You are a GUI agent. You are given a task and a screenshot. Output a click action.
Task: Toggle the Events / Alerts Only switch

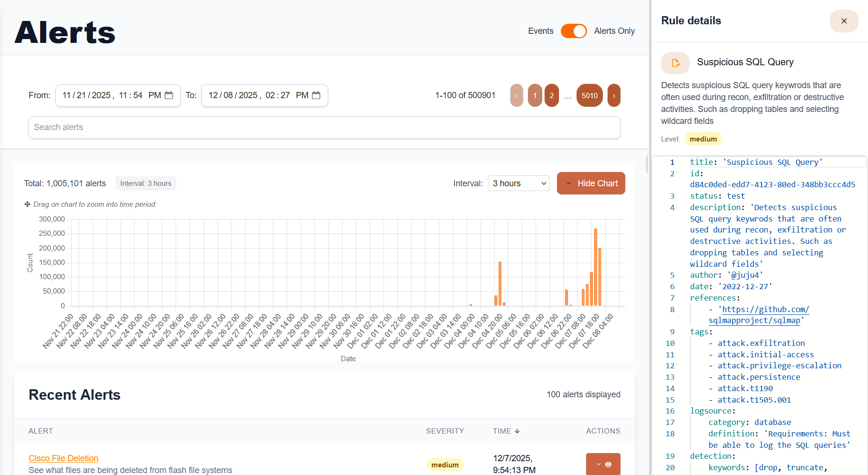coord(574,31)
